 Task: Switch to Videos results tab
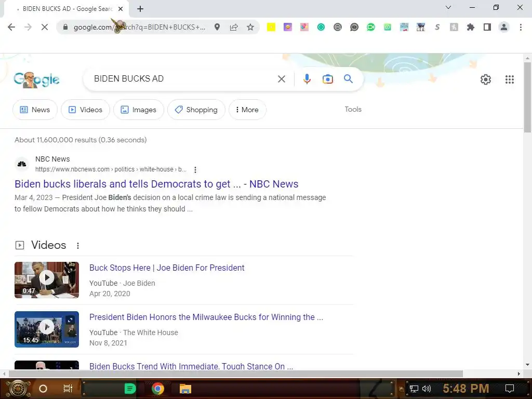click(86, 110)
